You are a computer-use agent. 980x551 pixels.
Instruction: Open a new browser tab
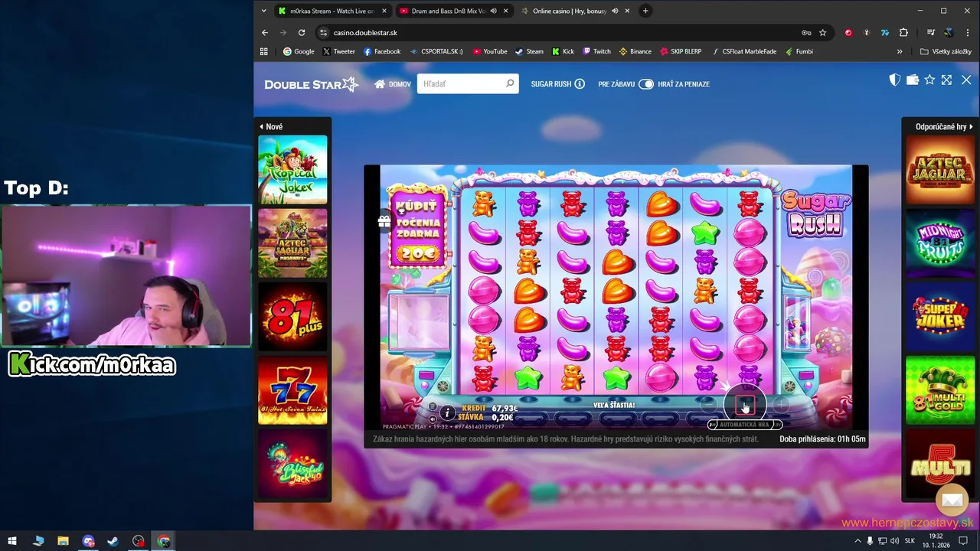(645, 11)
